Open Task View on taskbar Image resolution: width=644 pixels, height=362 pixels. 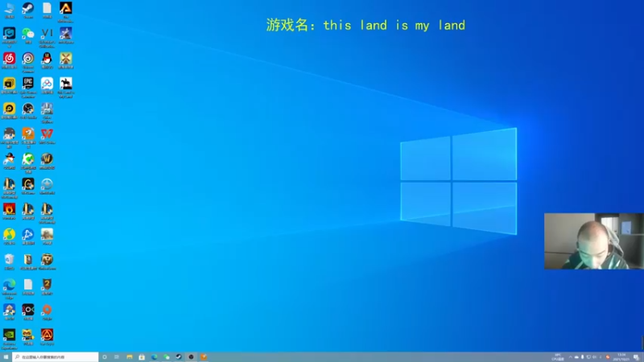[117, 357]
